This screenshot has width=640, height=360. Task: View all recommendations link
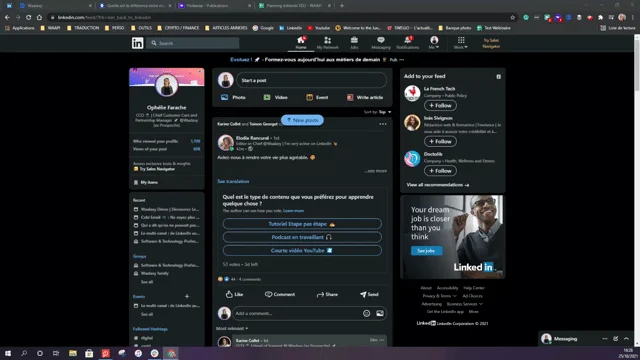tap(438, 185)
